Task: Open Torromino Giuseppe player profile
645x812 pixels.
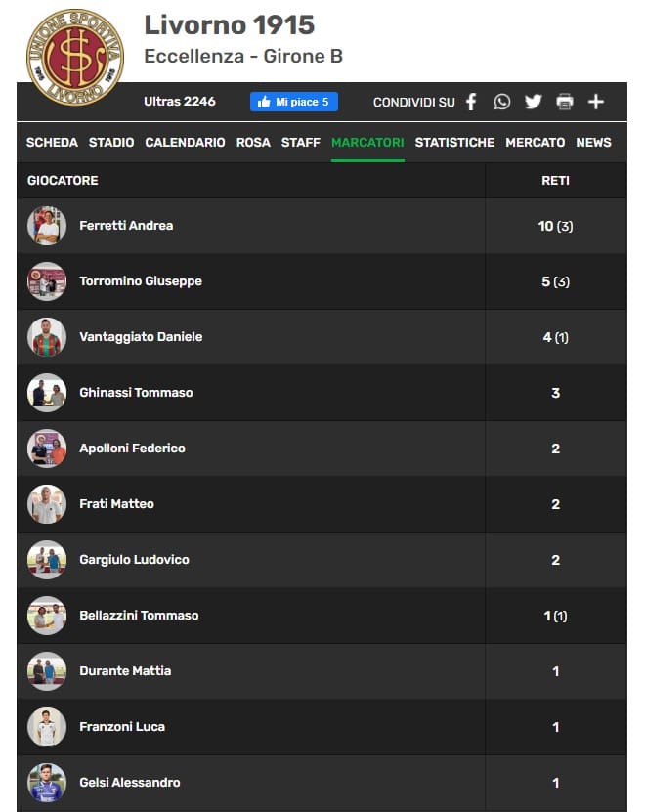Action: (141, 281)
